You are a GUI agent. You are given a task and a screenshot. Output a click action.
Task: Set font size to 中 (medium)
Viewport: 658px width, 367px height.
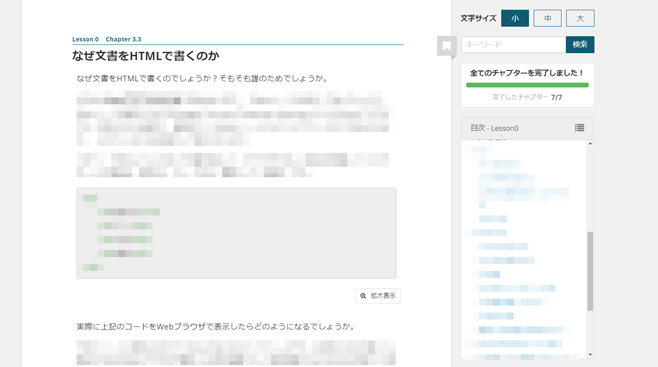click(x=547, y=18)
